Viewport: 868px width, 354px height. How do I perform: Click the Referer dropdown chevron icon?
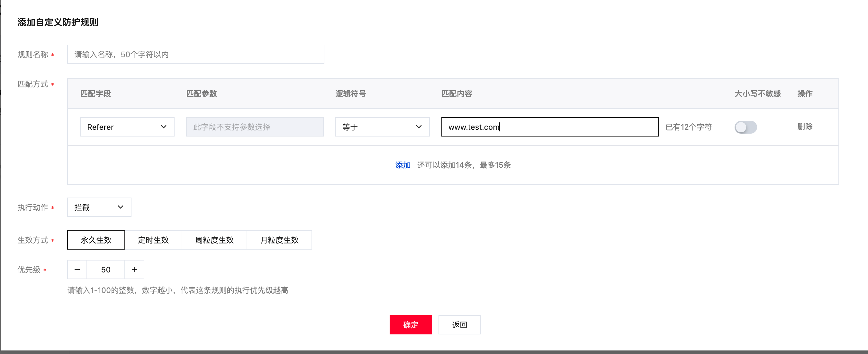pos(164,127)
